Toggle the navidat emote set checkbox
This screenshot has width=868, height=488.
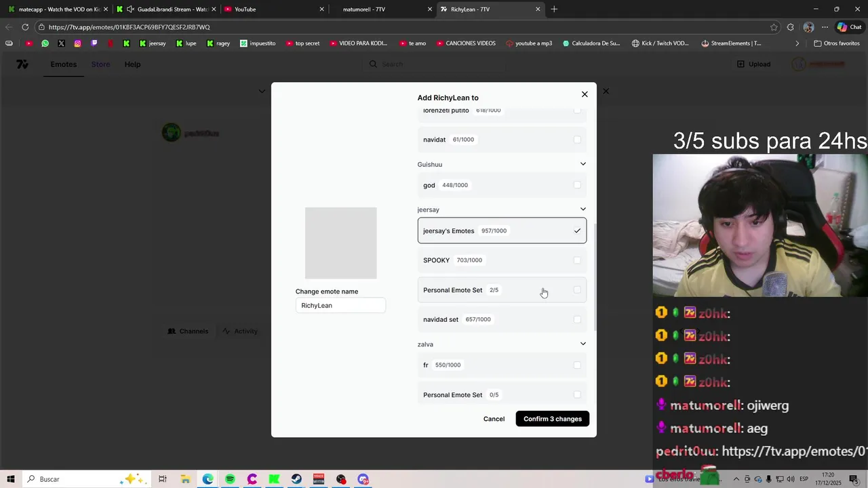point(577,140)
